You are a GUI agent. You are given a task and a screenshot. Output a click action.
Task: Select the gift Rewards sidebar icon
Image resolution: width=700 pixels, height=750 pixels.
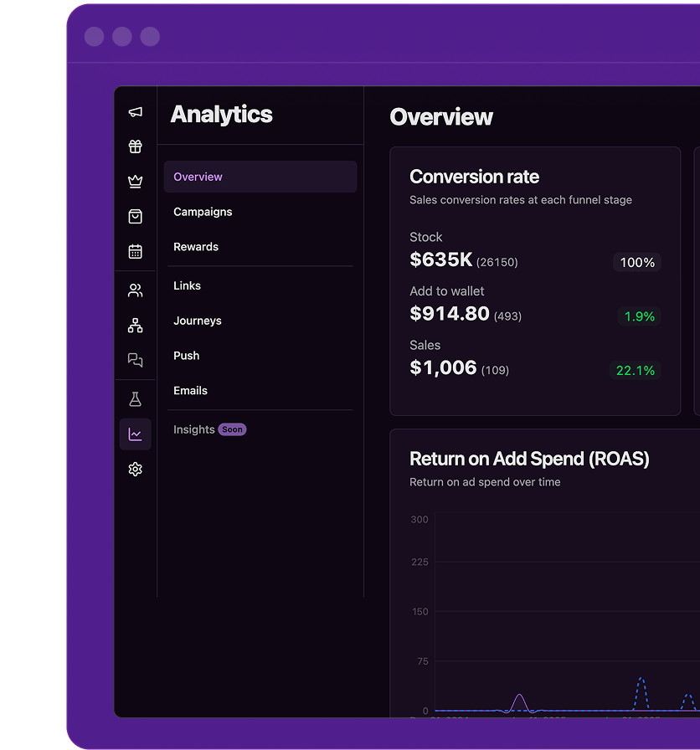click(136, 146)
